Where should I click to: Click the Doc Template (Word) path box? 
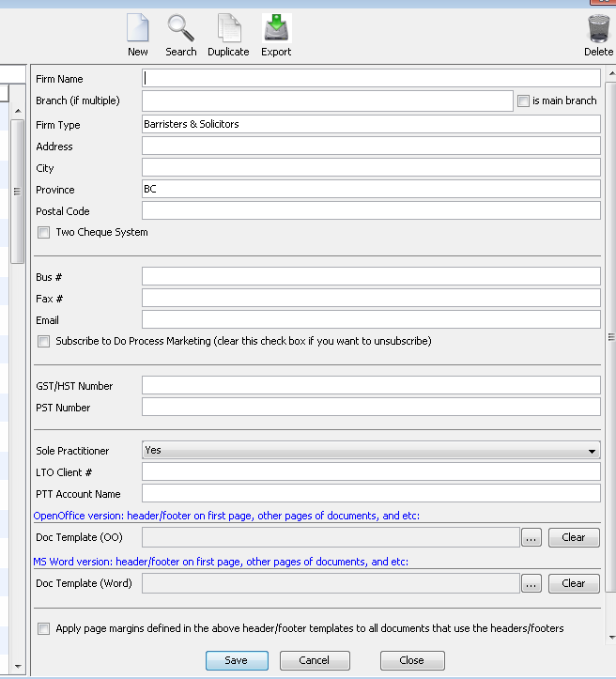pyautogui.click(x=331, y=583)
